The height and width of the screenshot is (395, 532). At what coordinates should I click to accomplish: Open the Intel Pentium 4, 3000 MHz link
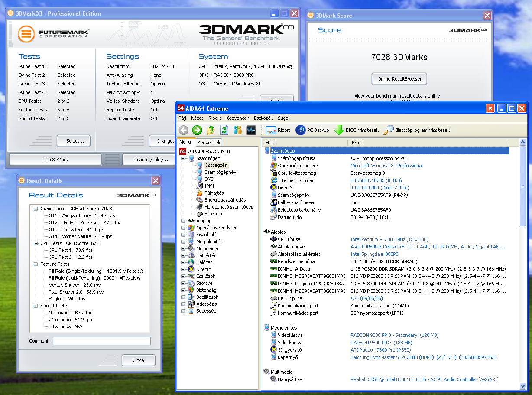389,239
